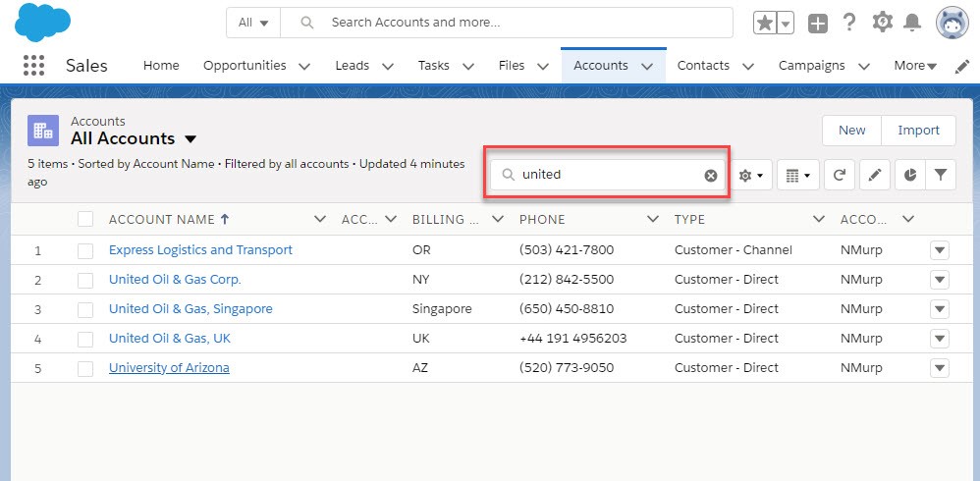This screenshot has height=481, width=980.
Task: Switch to the Campaigns tab
Action: [x=811, y=66]
